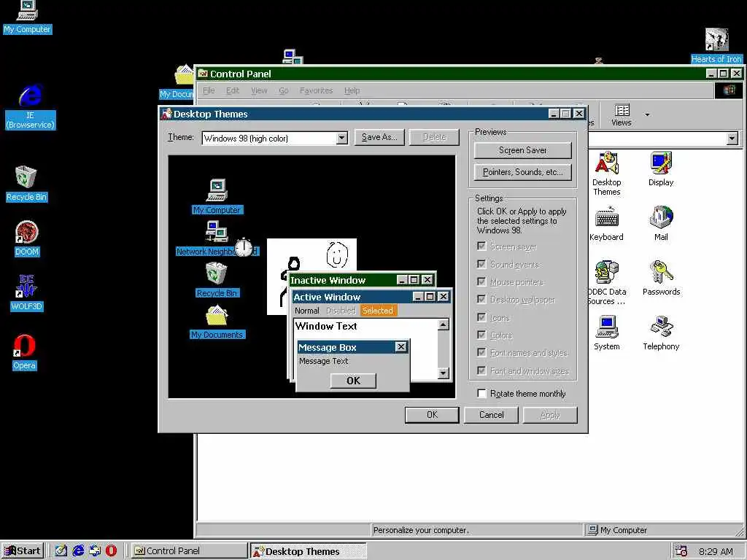Open Pointers, Sounds, etc... preview
The height and width of the screenshot is (560, 747).
tap(522, 172)
